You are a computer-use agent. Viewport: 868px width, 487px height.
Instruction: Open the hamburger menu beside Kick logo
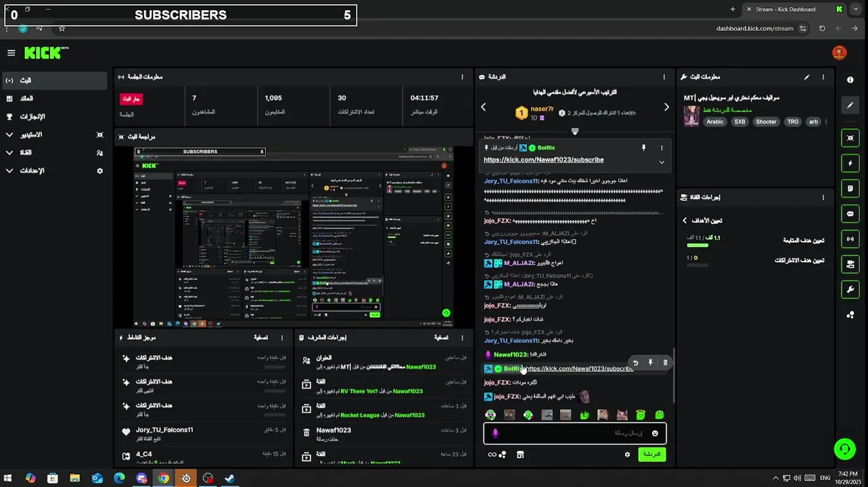click(11, 53)
